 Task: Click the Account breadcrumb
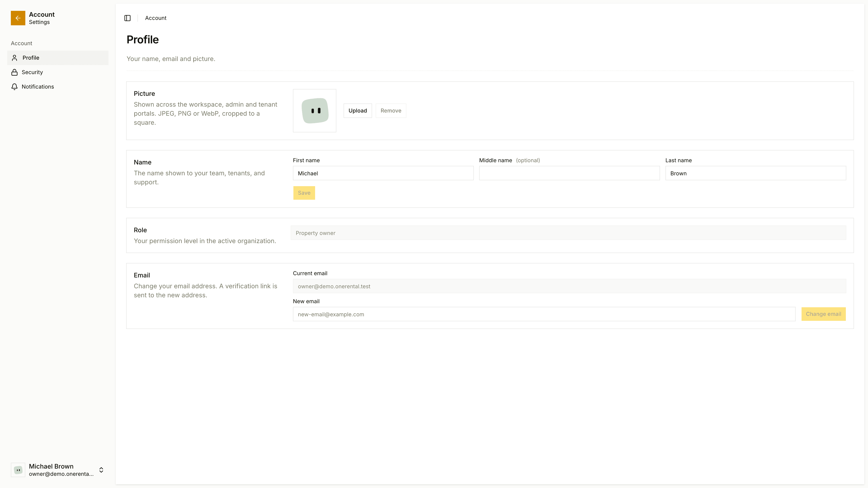point(156,18)
